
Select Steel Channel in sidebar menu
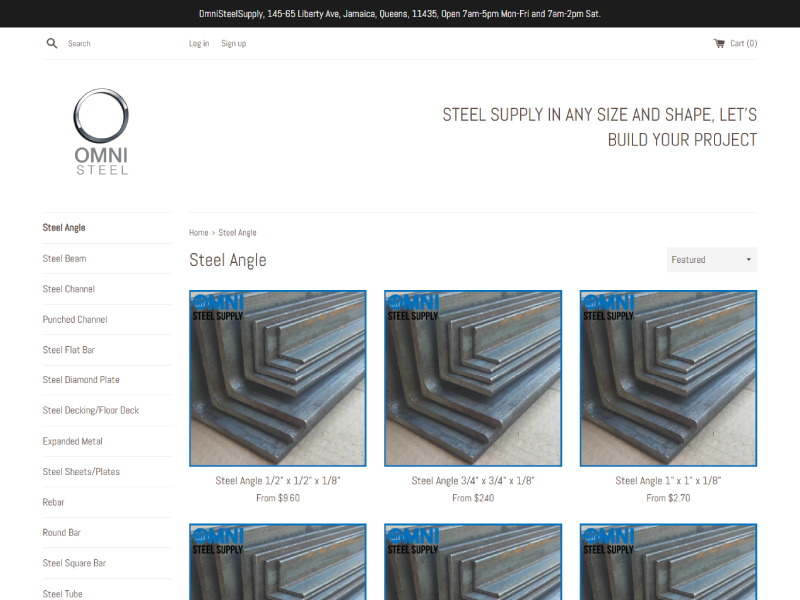(x=68, y=289)
